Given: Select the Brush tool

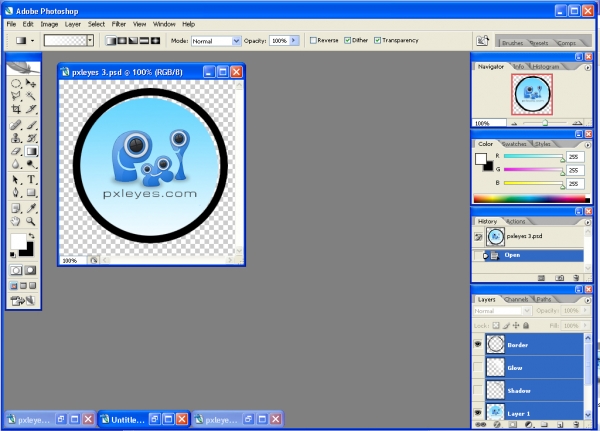Looking at the screenshot, I should coord(31,125).
